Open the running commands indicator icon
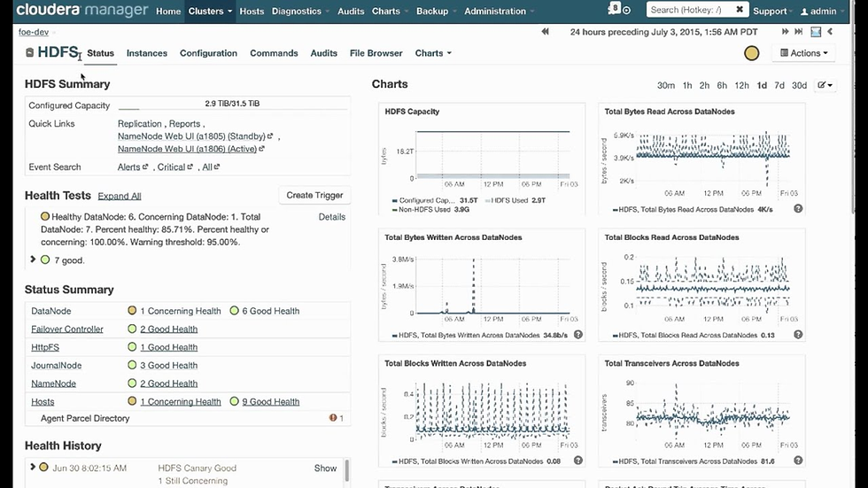This screenshot has width=868, height=488. tap(627, 11)
